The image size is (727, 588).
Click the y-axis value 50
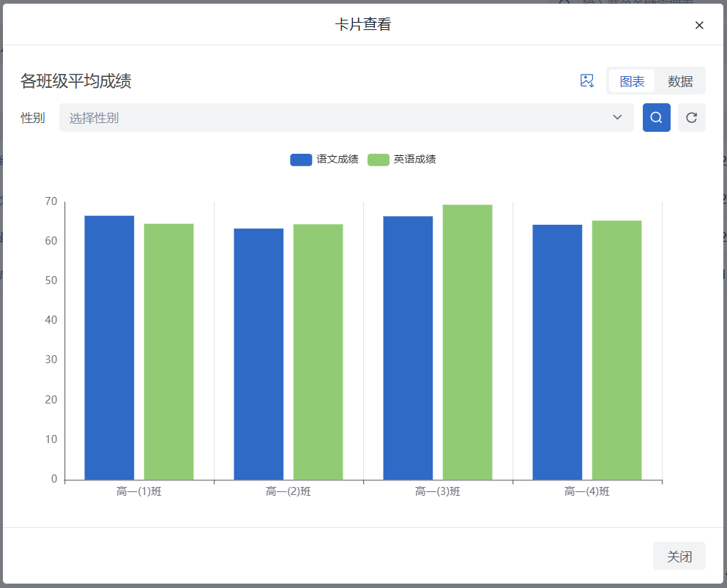51,280
